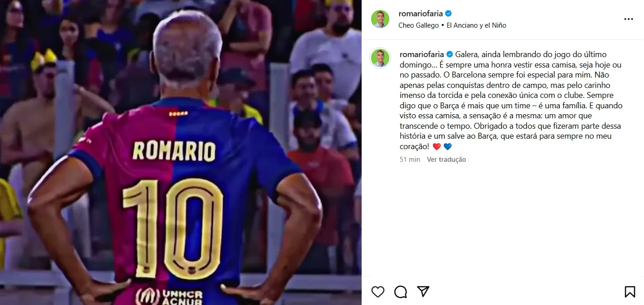Click the blue heart emoji in caption

click(x=448, y=146)
